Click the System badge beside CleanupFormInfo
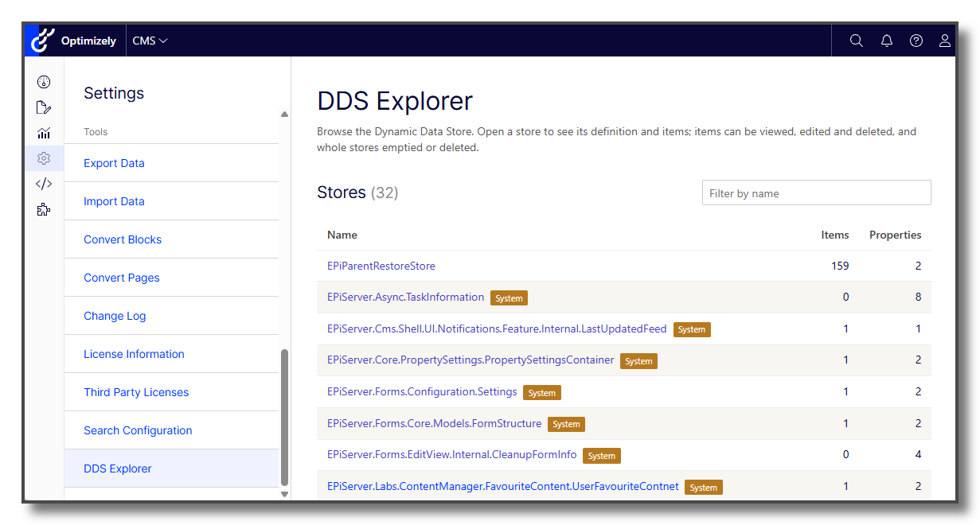 [602, 456]
